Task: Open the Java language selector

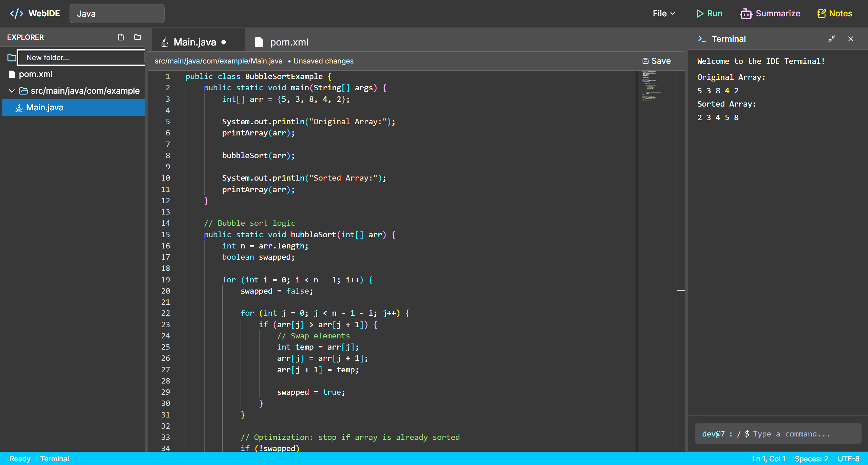Action: point(117,14)
